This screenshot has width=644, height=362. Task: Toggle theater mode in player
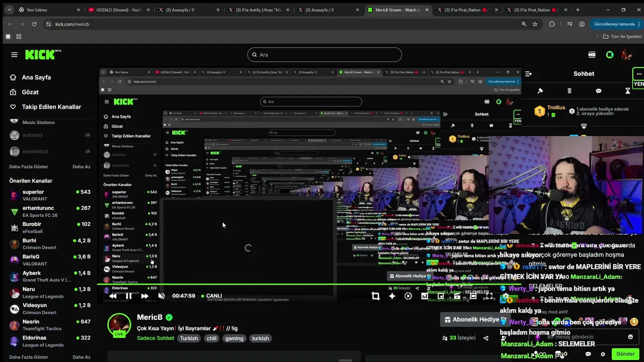pos(473,296)
